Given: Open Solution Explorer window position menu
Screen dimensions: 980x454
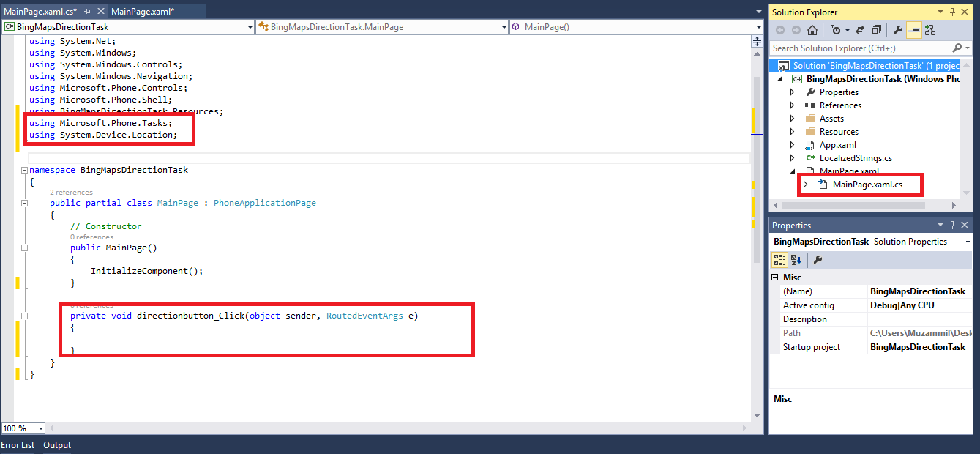Looking at the screenshot, I should click(x=940, y=12).
